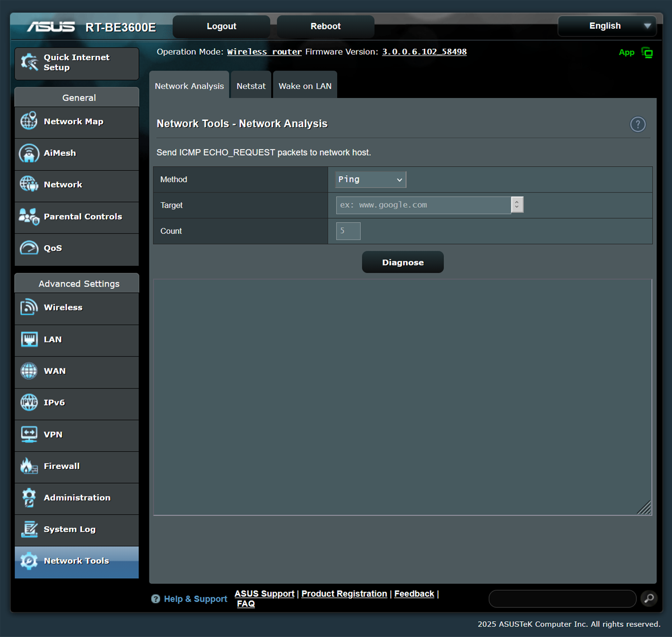Click the bottom search input field
This screenshot has width=672, height=637.
562,598
